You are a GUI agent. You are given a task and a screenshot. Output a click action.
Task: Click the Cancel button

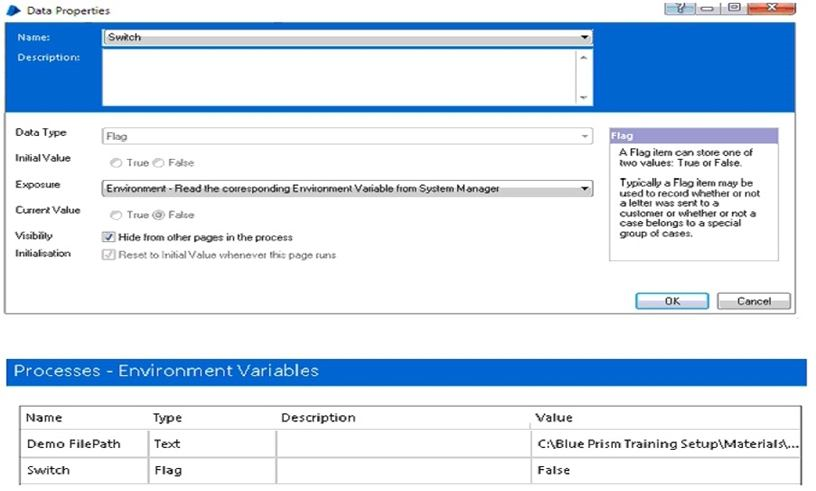pos(753,301)
